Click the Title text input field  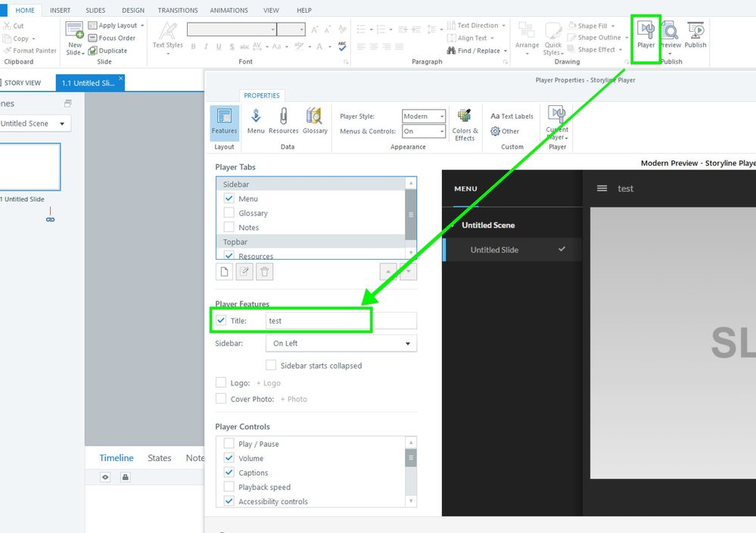click(341, 321)
